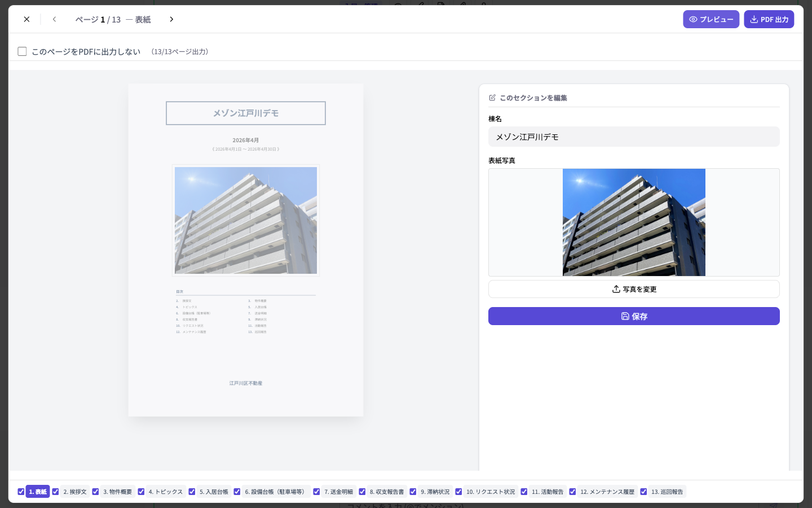Edit the 棟名 input field

634,137
